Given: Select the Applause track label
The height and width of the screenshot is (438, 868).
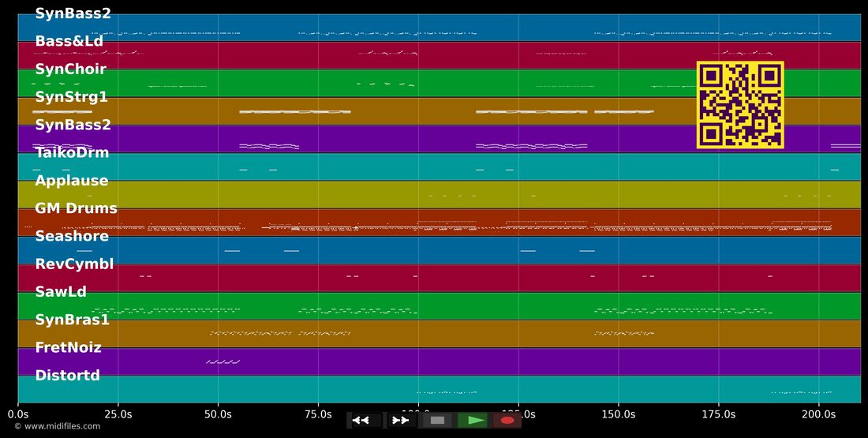Looking at the screenshot, I should click(x=71, y=181).
